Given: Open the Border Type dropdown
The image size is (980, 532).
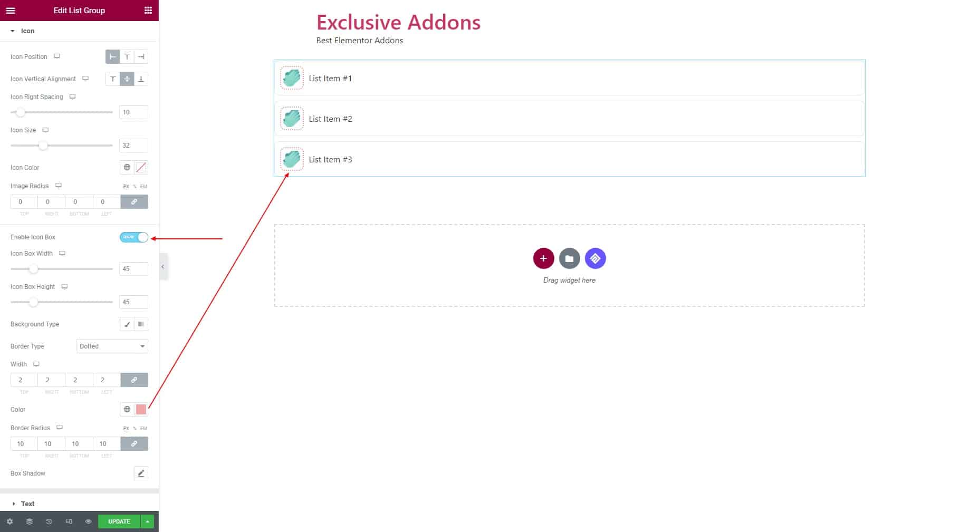Looking at the screenshot, I should tap(112, 346).
